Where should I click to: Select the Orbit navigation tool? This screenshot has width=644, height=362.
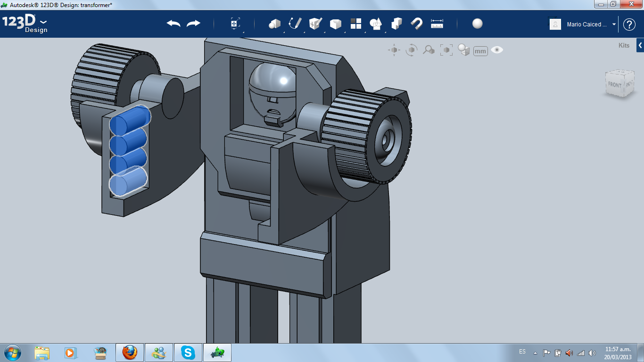coord(412,50)
